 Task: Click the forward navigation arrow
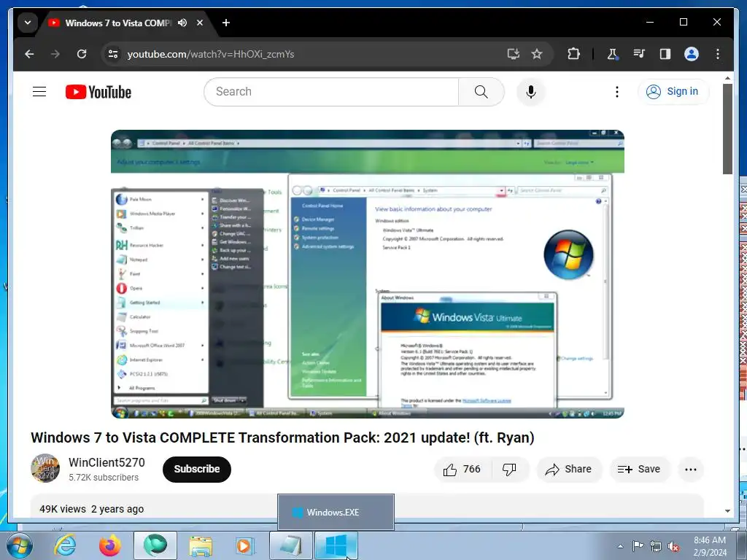click(55, 54)
